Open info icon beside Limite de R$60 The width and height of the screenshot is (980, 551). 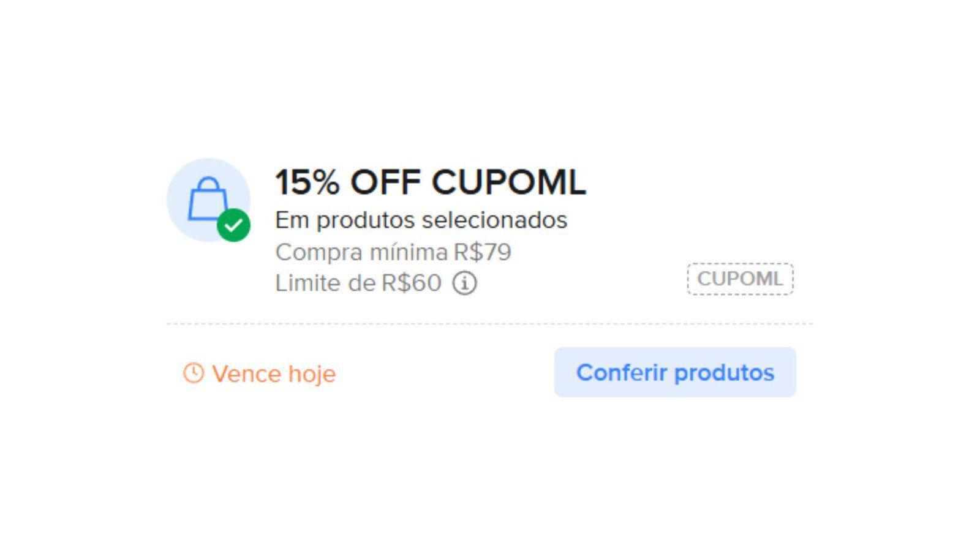tap(464, 283)
